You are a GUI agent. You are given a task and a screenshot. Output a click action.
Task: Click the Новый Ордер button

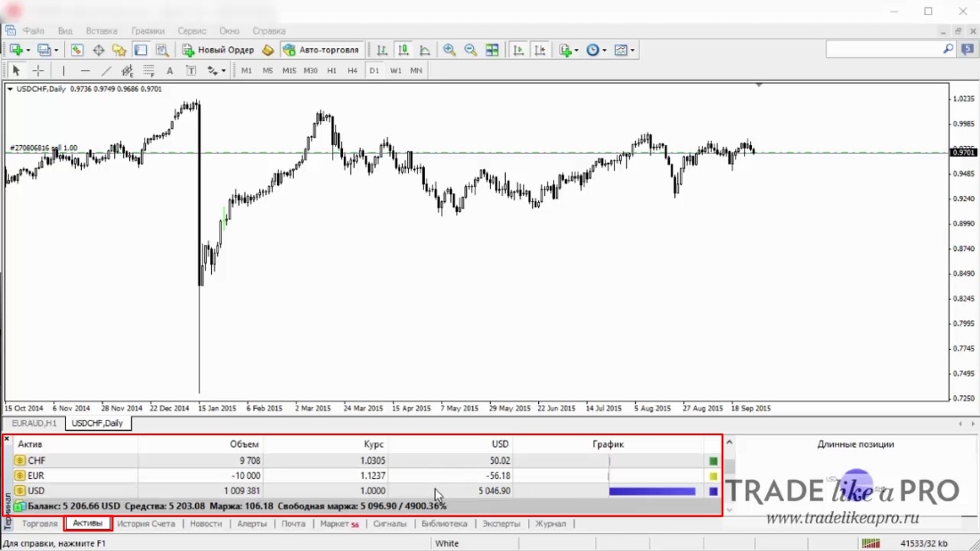[x=218, y=50]
